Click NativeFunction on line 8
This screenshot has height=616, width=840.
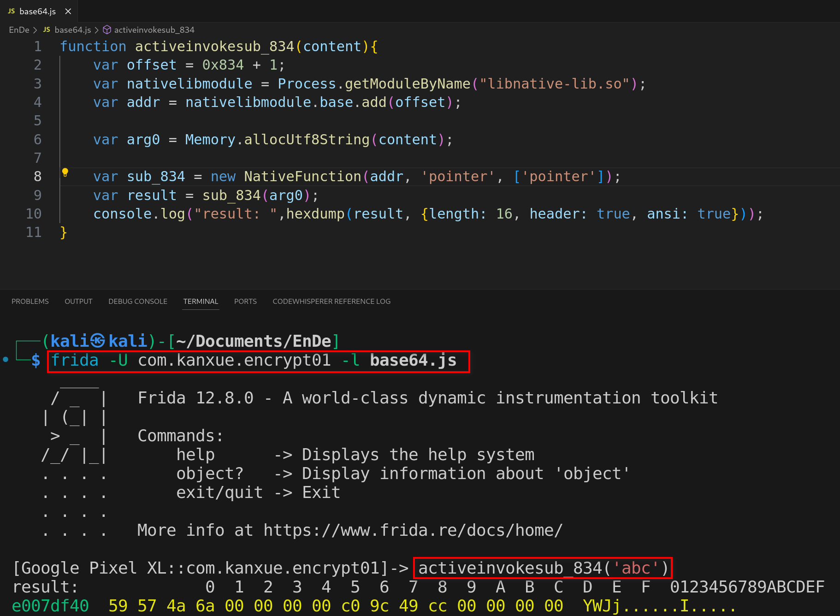point(302,177)
